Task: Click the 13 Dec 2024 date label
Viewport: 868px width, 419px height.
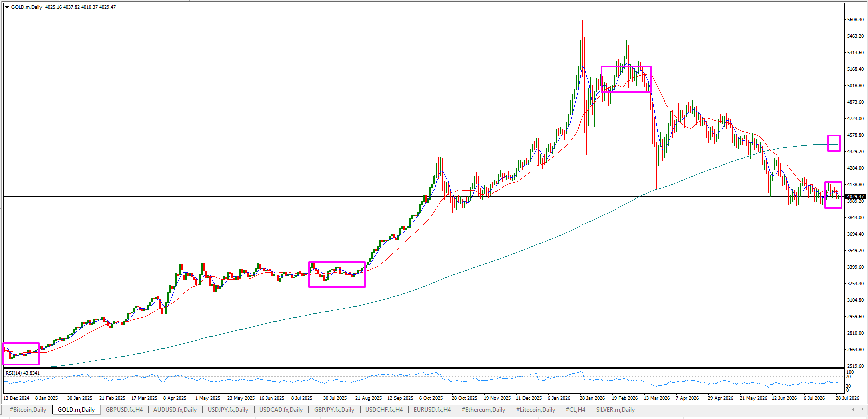Action: (17, 398)
